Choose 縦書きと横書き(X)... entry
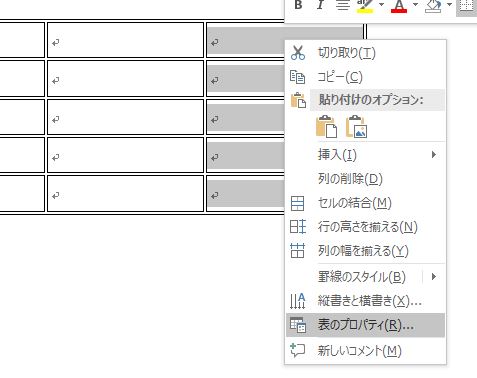This screenshot has width=477, height=378. 365,301
